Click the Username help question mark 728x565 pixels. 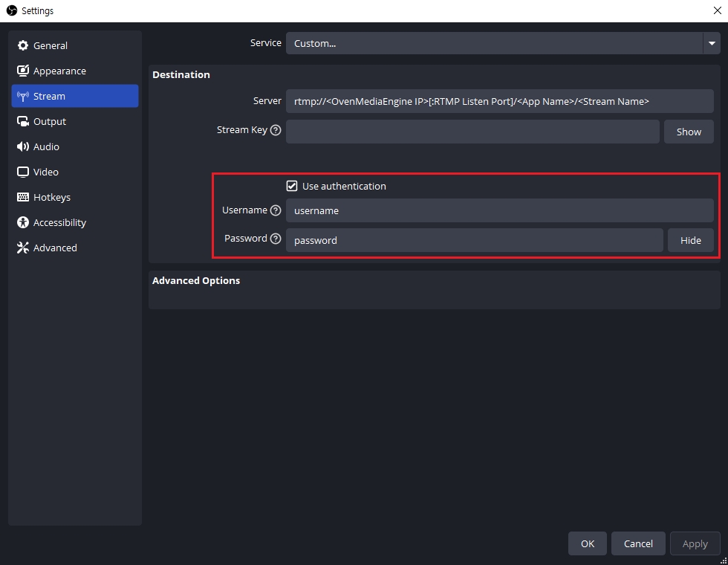276,210
